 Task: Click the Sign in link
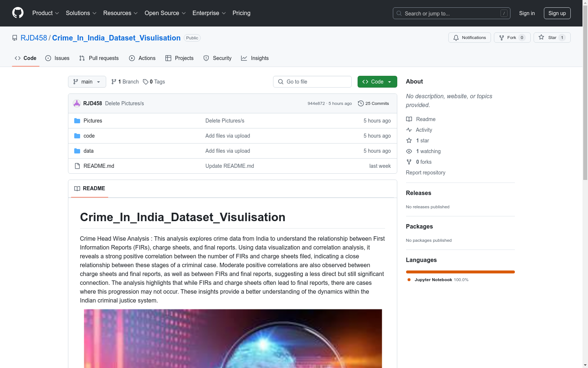(x=527, y=13)
